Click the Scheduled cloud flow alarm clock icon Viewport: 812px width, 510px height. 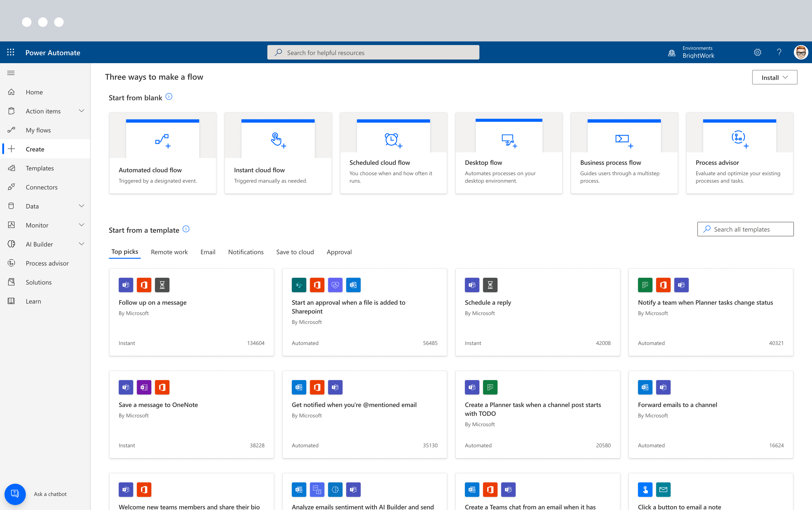394,140
